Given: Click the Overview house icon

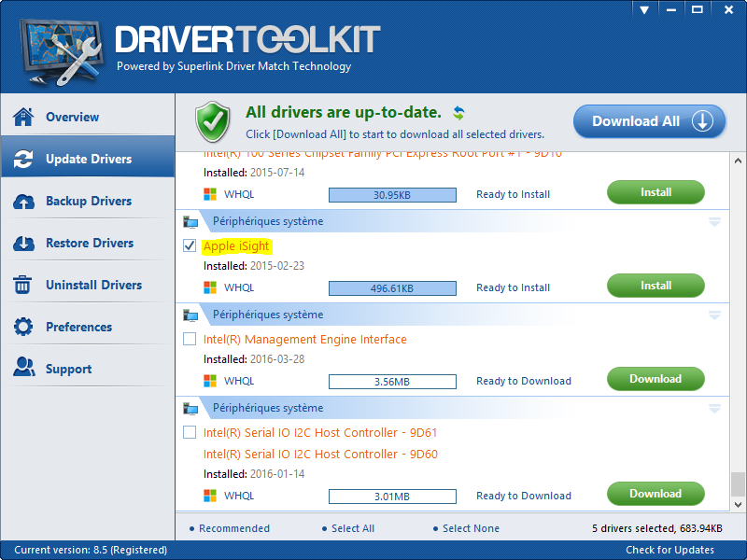Looking at the screenshot, I should 23,117.
